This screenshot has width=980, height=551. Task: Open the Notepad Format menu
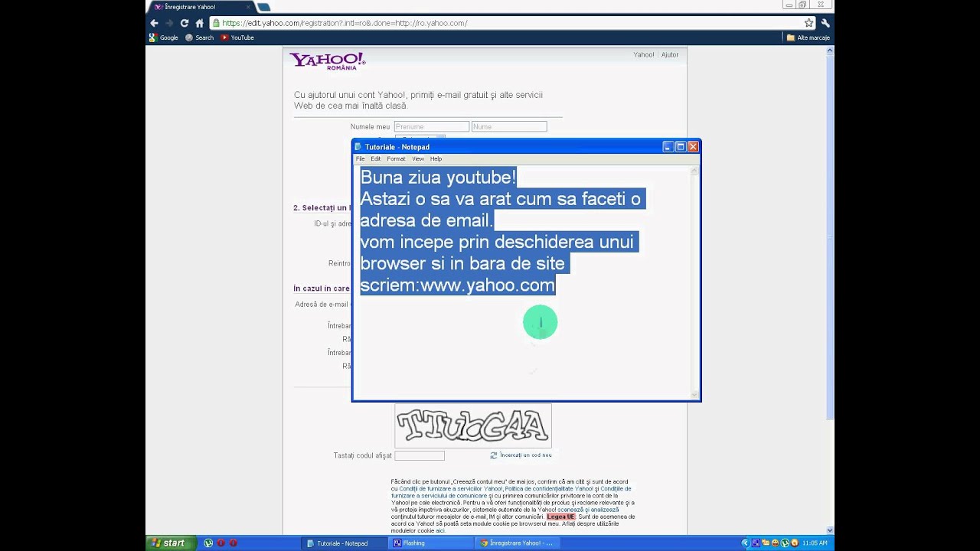click(x=396, y=159)
